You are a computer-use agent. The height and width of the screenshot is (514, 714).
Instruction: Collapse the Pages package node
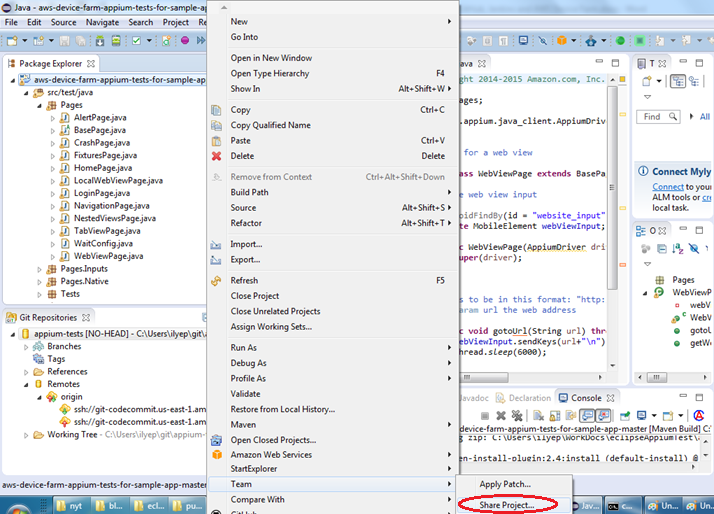pos(39,106)
